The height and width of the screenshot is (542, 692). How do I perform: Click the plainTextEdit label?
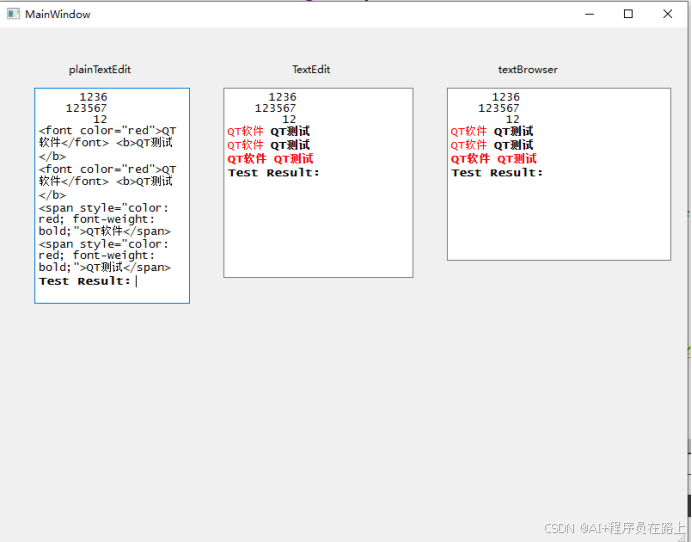pyautogui.click(x=100, y=70)
